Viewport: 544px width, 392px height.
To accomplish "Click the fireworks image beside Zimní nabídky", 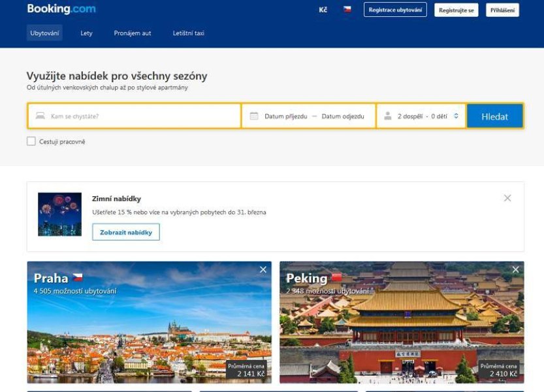I will 59,213.
